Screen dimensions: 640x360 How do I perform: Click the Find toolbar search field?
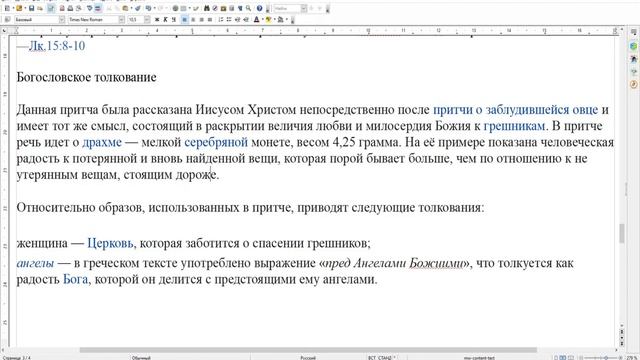pos(287,8)
